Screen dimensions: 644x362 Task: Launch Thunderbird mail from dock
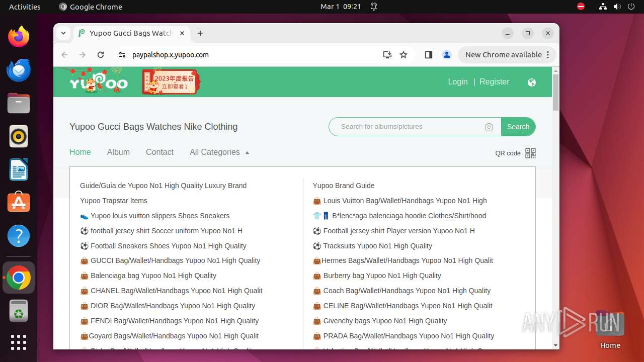pyautogui.click(x=19, y=70)
